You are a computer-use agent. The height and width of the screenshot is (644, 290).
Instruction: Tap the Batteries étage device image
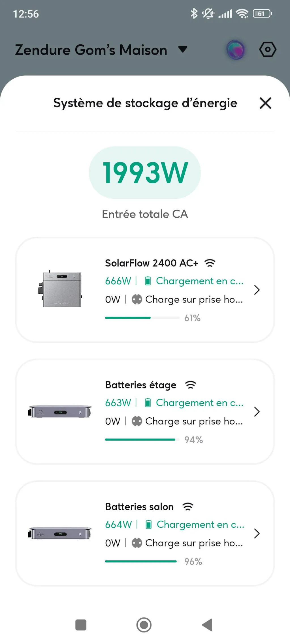(x=60, y=412)
